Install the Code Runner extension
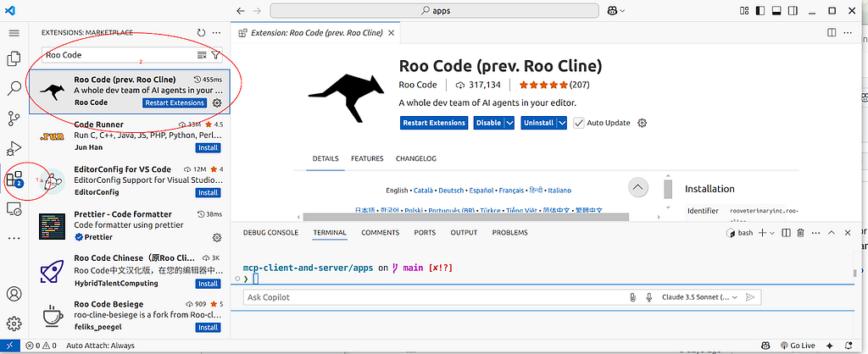868x354 pixels. [209, 147]
